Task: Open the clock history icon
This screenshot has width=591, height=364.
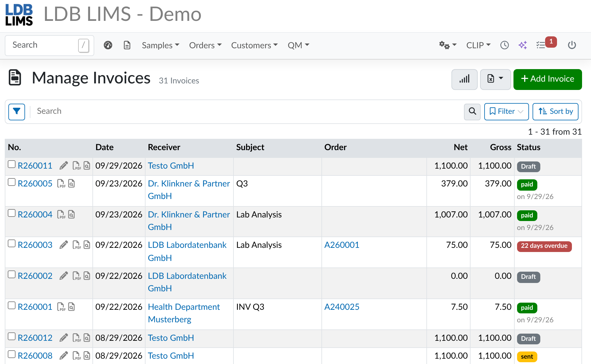Action: point(505,45)
